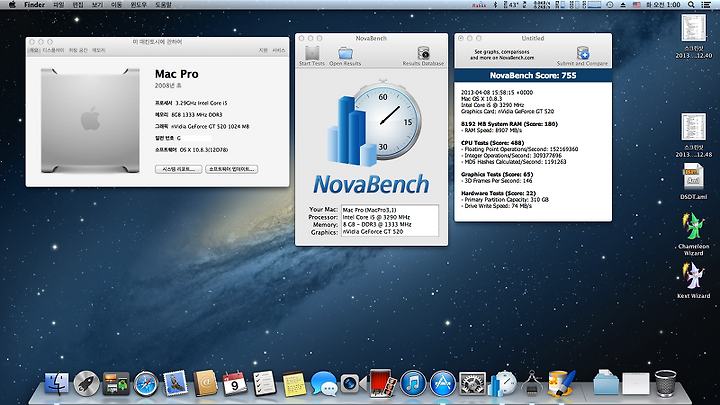Screen dimensions: 720x405
Task: Open System Information chip icon in Dock
Action: tap(532, 383)
